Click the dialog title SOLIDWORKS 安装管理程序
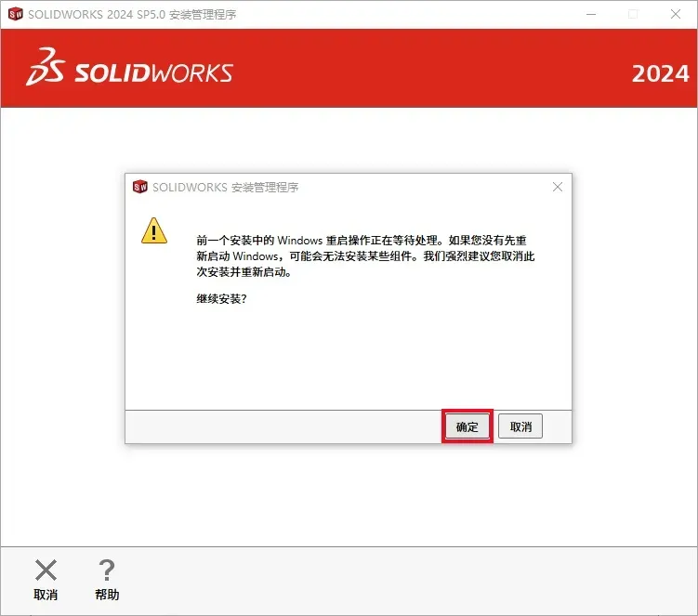698x616 pixels. (225, 187)
